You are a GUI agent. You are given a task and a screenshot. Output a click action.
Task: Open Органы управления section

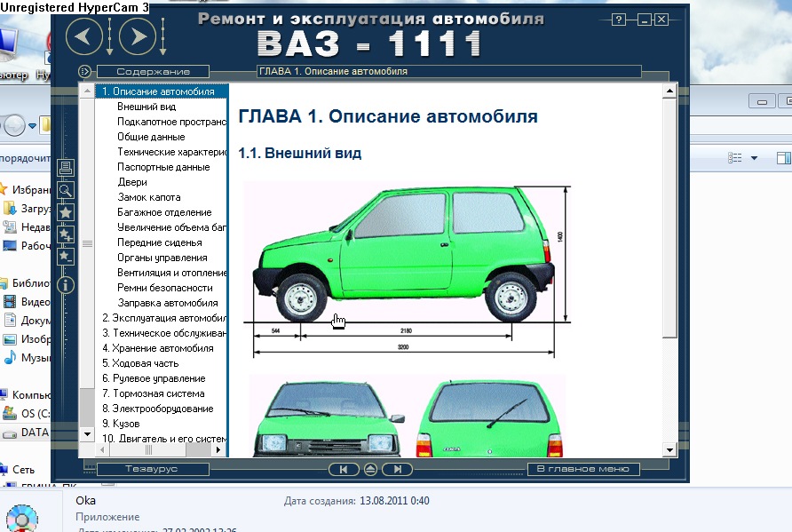162,258
